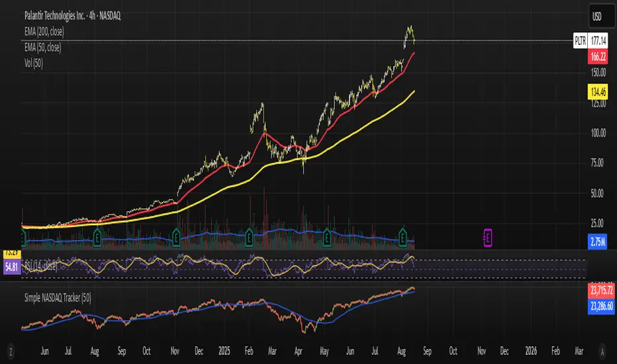This screenshot has width=617, height=364.
Task: Click the EMA (50, close) indicator legend
Action: [x=42, y=47]
